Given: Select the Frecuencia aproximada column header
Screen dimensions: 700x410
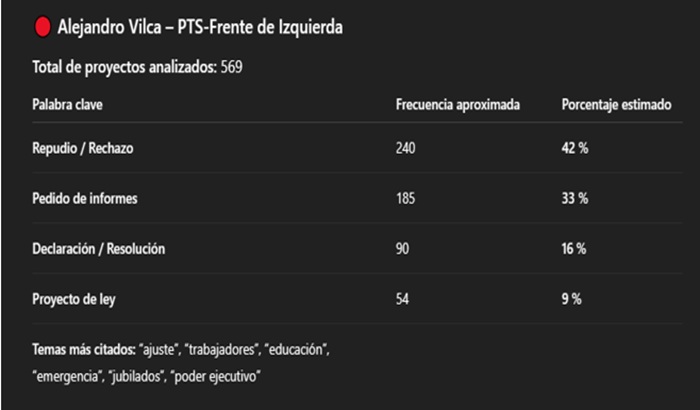Looking at the screenshot, I should point(457,104).
